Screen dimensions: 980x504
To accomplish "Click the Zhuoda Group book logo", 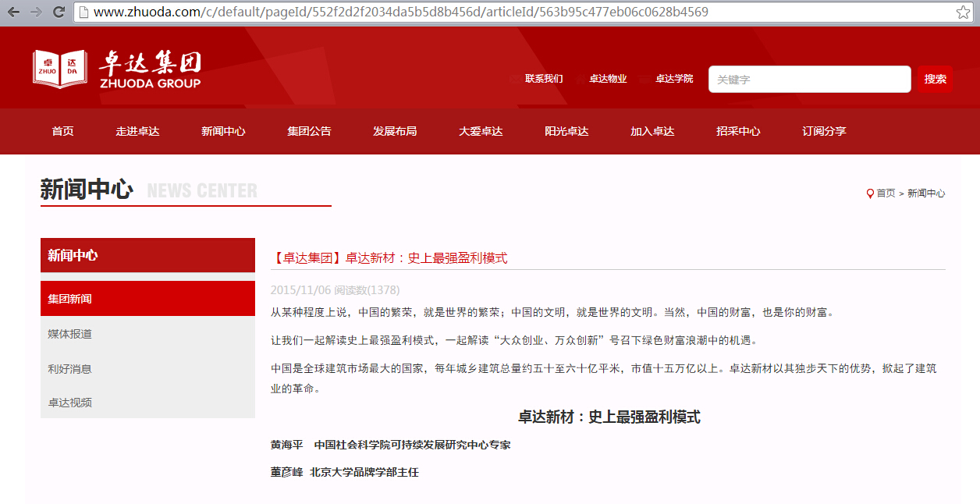I will (59, 69).
